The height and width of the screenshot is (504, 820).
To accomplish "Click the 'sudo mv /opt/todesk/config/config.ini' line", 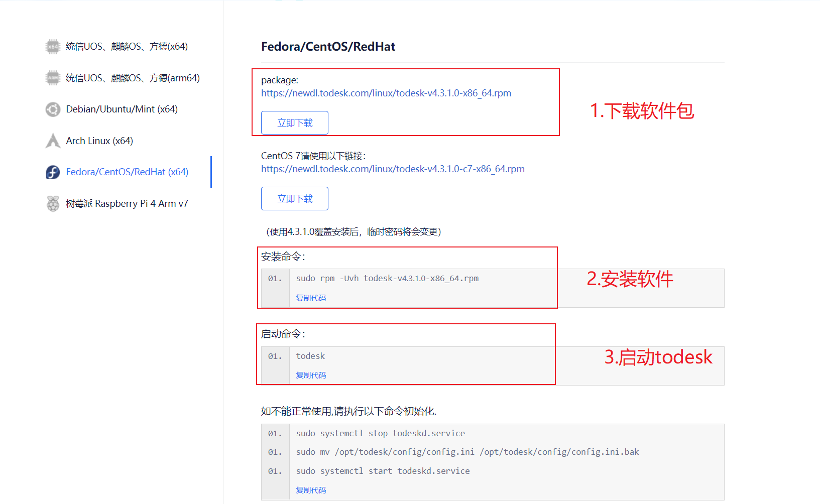I will click(467, 452).
